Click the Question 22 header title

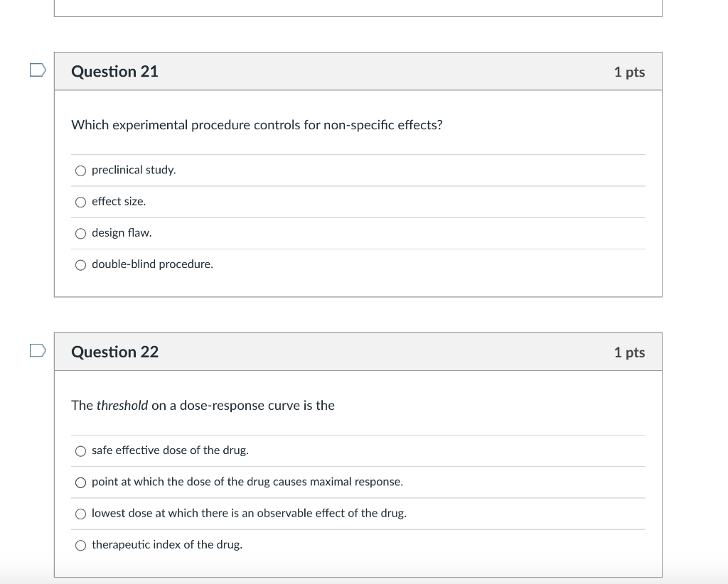(114, 352)
